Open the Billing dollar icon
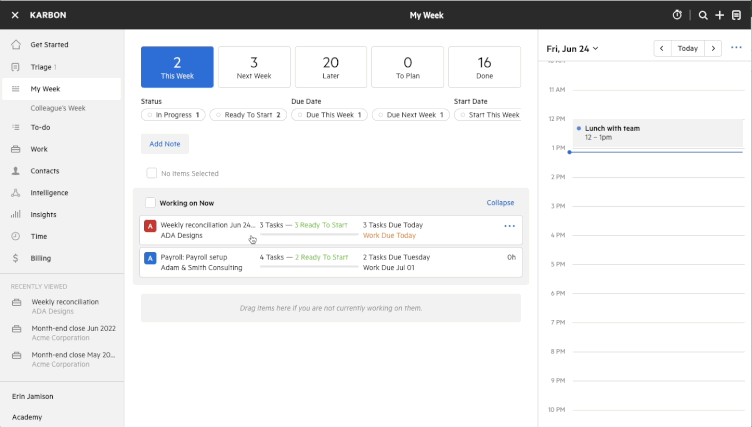The width and height of the screenshot is (752, 427). click(x=15, y=258)
